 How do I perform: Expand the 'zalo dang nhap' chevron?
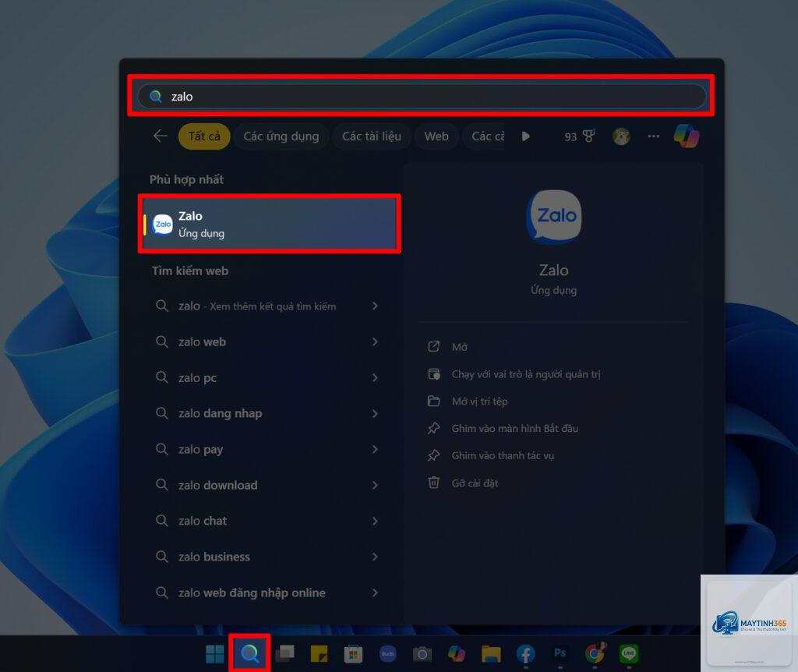click(375, 413)
